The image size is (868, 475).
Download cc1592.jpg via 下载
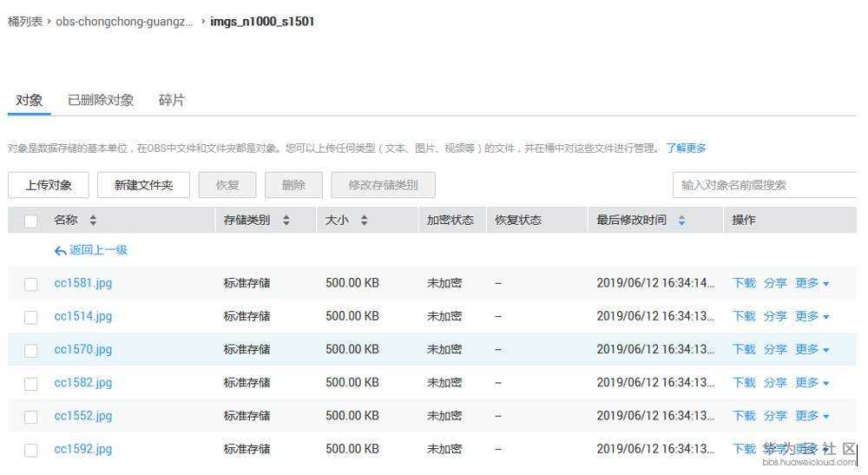click(744, 449)
